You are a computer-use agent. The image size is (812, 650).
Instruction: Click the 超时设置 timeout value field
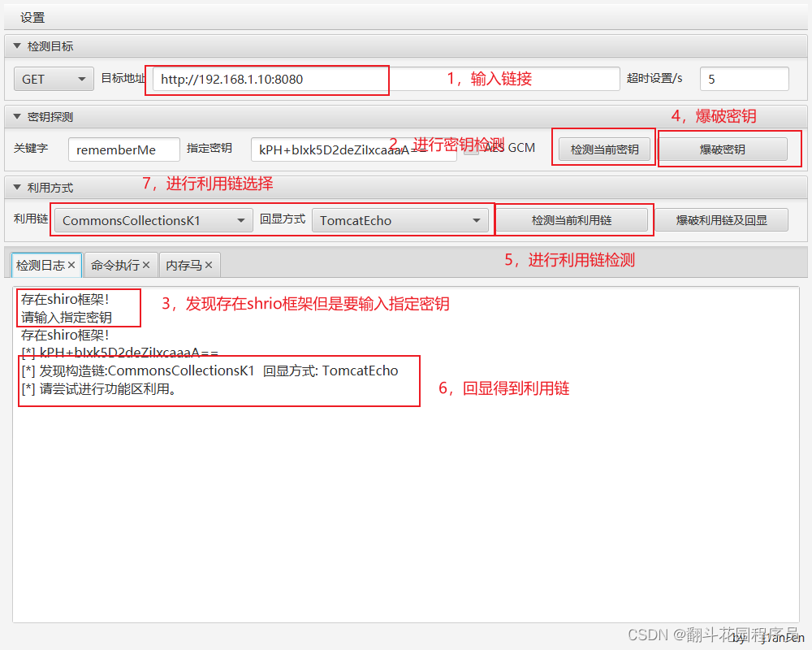(x=743, y=78)
